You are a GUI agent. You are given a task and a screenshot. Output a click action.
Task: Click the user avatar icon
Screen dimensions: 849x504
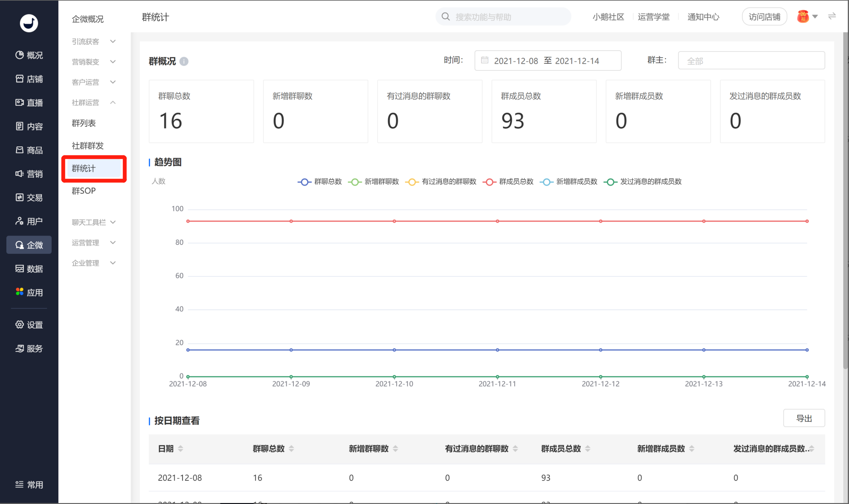point(803,16)
